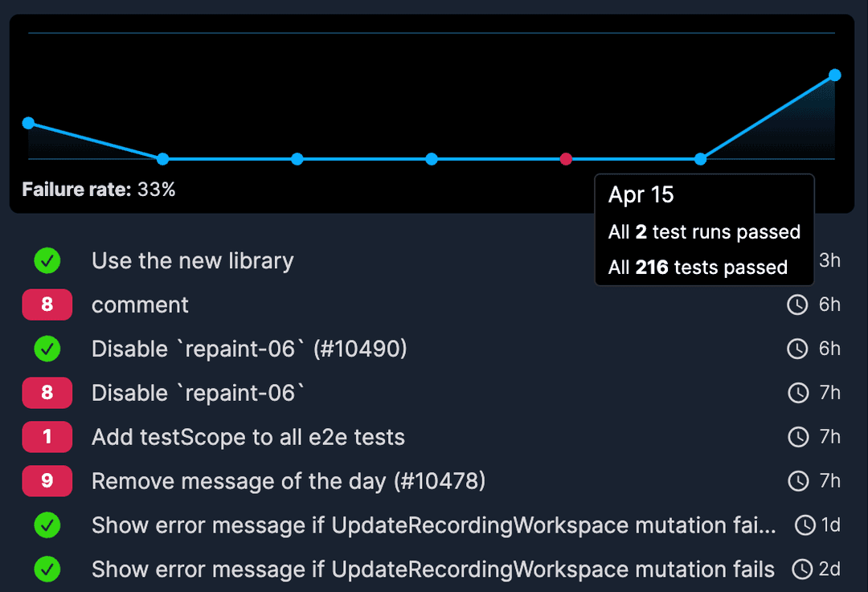
Task: Click the Apr 15 tooltip
Action: 703,230
